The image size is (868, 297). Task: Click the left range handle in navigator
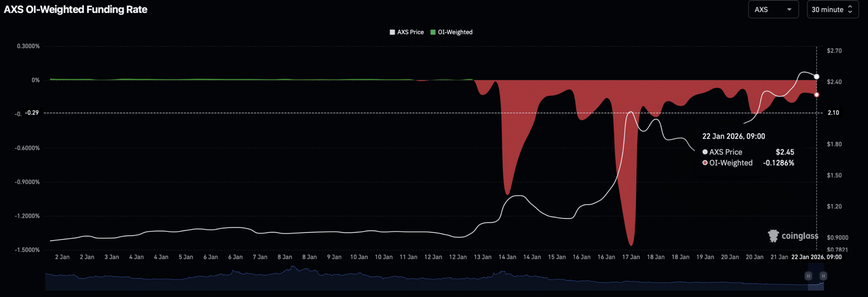point(808,276)
